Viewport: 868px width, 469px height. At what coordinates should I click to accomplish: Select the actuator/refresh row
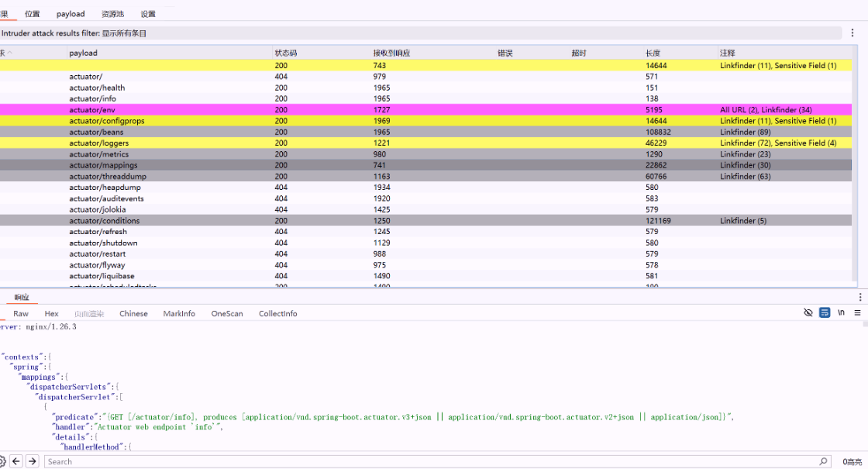(425, 232)
